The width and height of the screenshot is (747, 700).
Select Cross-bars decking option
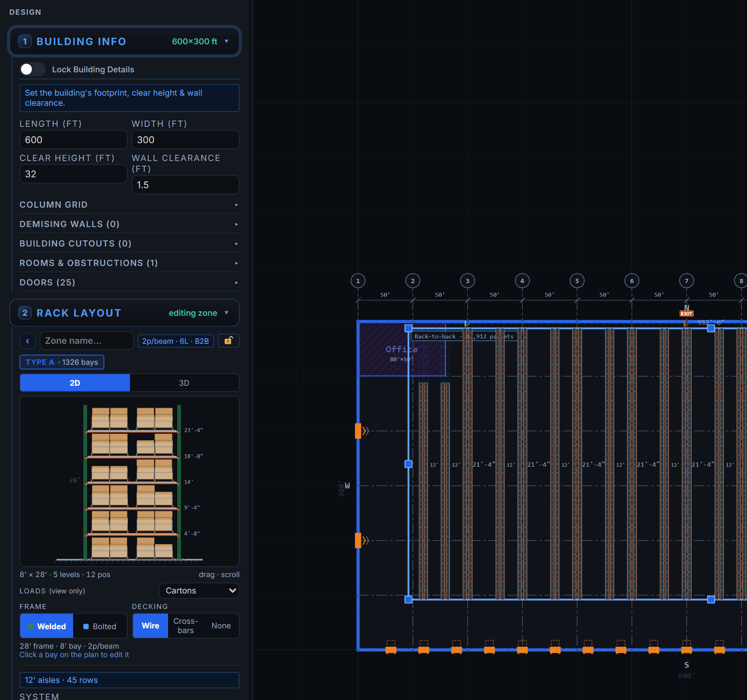pos(186,626)
